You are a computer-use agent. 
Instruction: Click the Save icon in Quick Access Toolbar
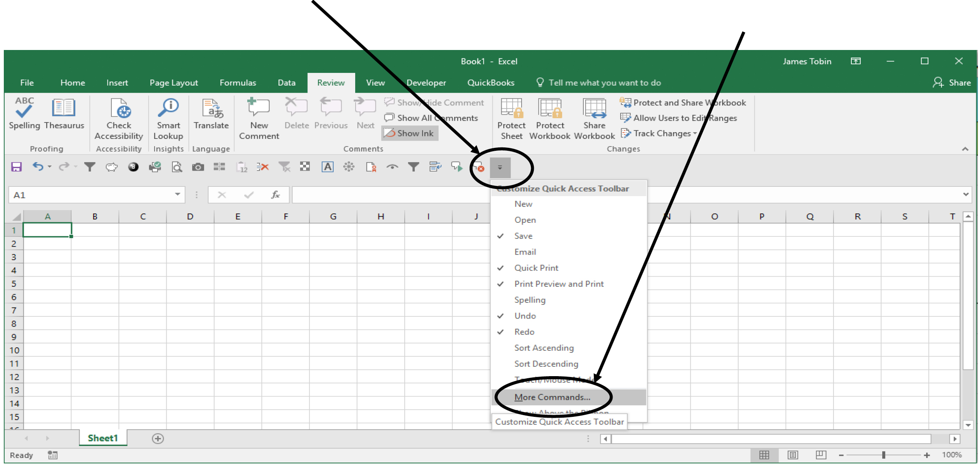tap(16, 167)
